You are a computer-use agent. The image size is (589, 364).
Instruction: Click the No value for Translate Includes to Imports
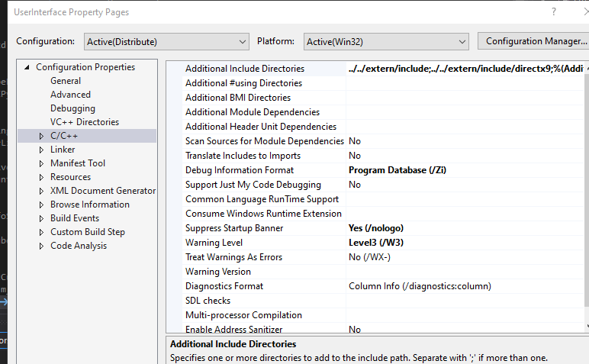(355, 156)
